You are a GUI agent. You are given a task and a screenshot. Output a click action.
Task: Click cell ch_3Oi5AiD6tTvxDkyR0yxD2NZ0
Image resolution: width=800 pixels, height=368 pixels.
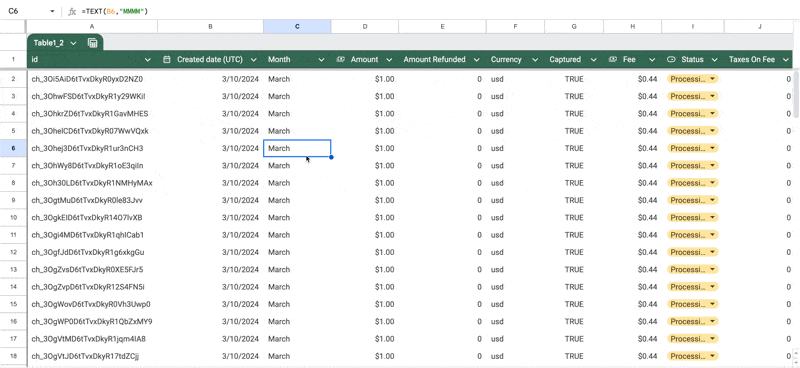pyautogui.click(x=92, y=79)
